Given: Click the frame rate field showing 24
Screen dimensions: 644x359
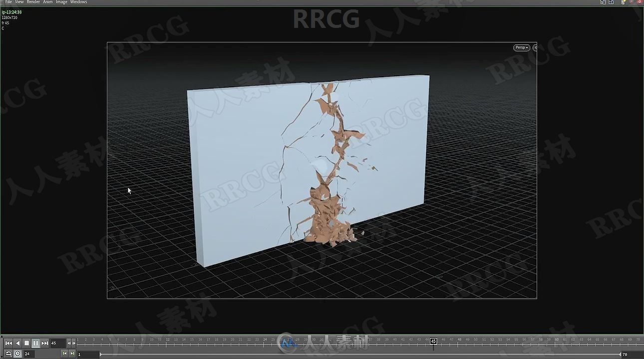Looking at the screenshot, I should pyautogui.click(x=29, y=354).
